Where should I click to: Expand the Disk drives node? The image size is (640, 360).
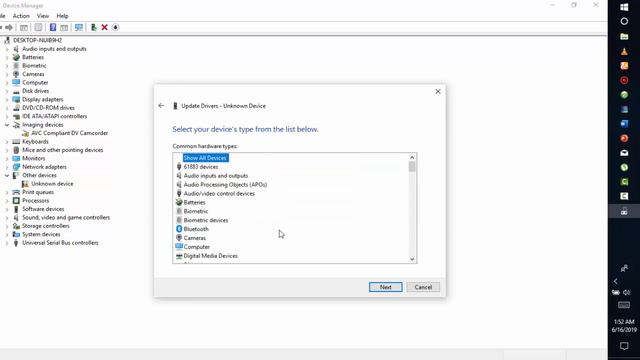7,91
